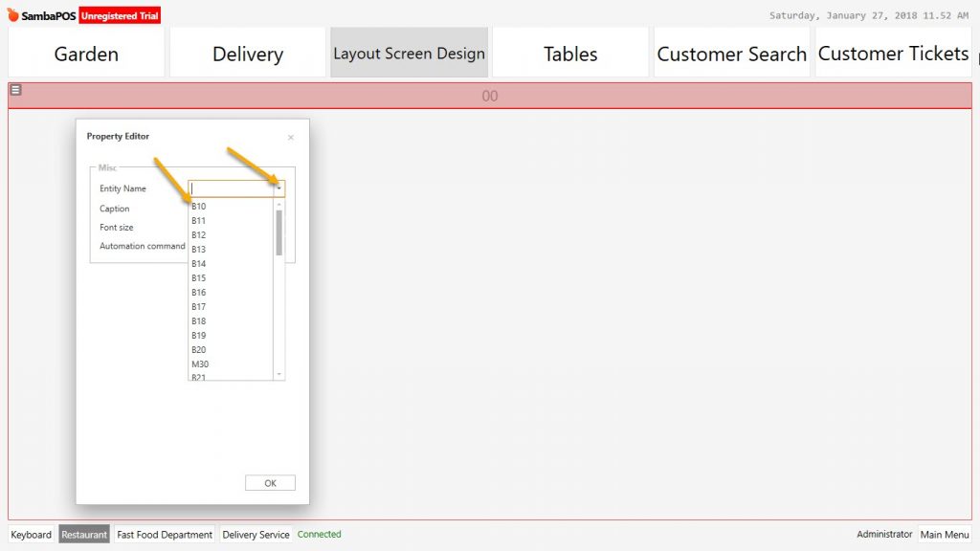Click inside the Entity Name input field

coord(232,188)
